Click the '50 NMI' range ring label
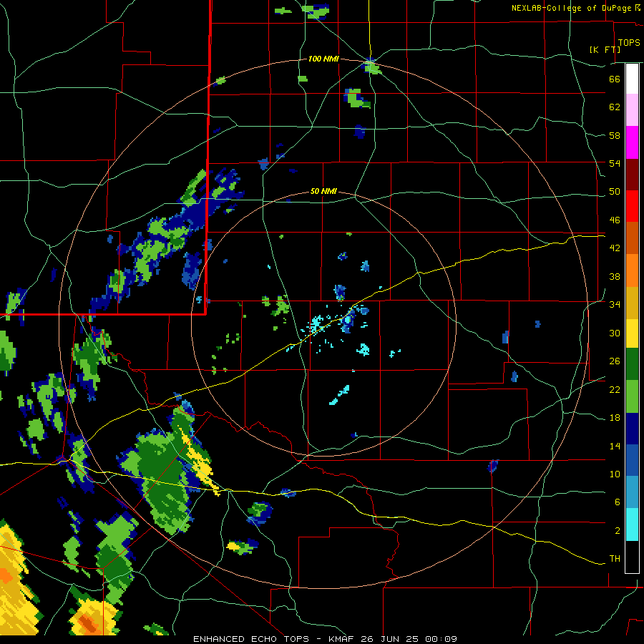This screenshot has height=644, width=644. tap(323, 191)
